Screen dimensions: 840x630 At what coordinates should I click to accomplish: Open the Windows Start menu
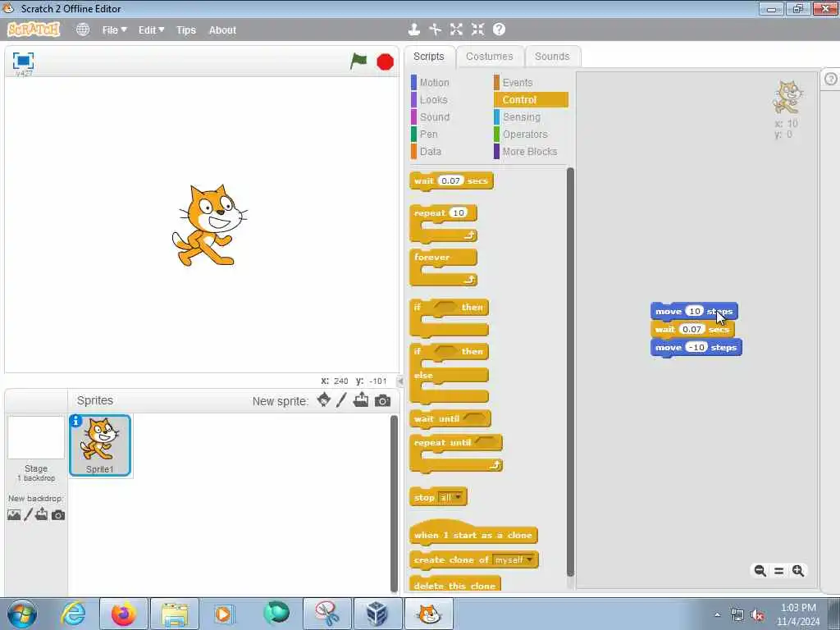22,614
